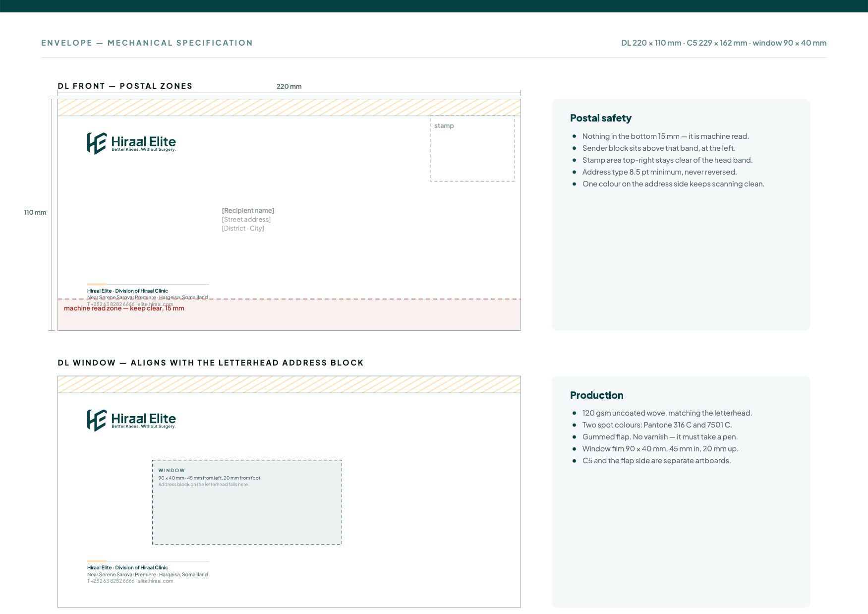Click the "220 mm" width dimension label
The height and width of the screenshot is (614, 868).
coord(289,86)
